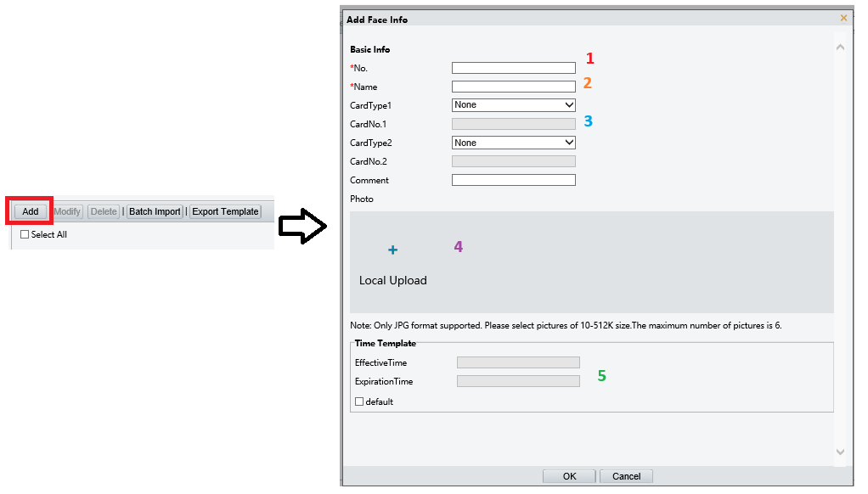
Task: Click the CardNo.1 field
Action: (514, 124)
